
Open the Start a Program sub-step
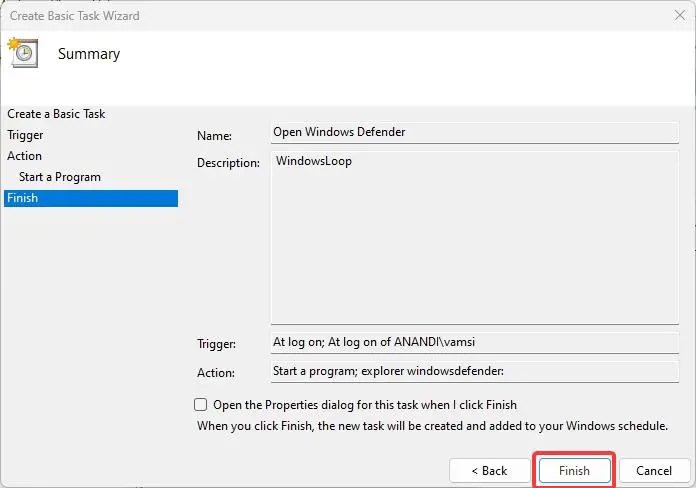pyautogui.click(x=60, y=177)
